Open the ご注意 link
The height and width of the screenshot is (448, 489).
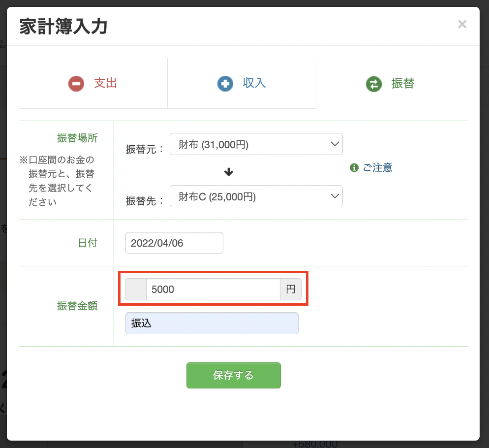[x=377, y=168]
